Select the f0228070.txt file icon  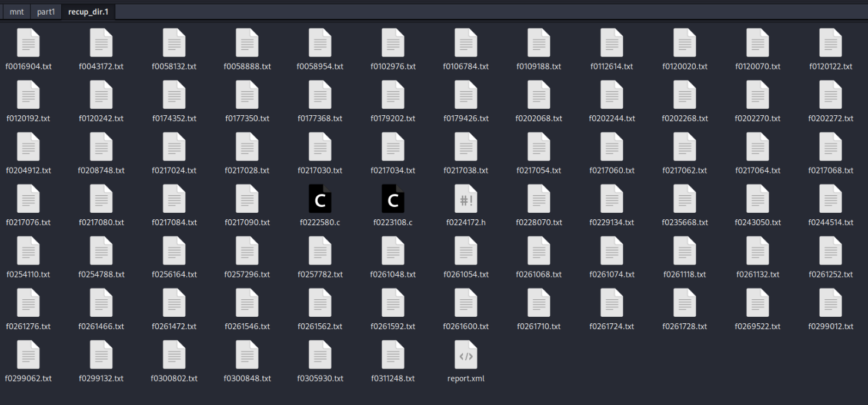[539, 199]
